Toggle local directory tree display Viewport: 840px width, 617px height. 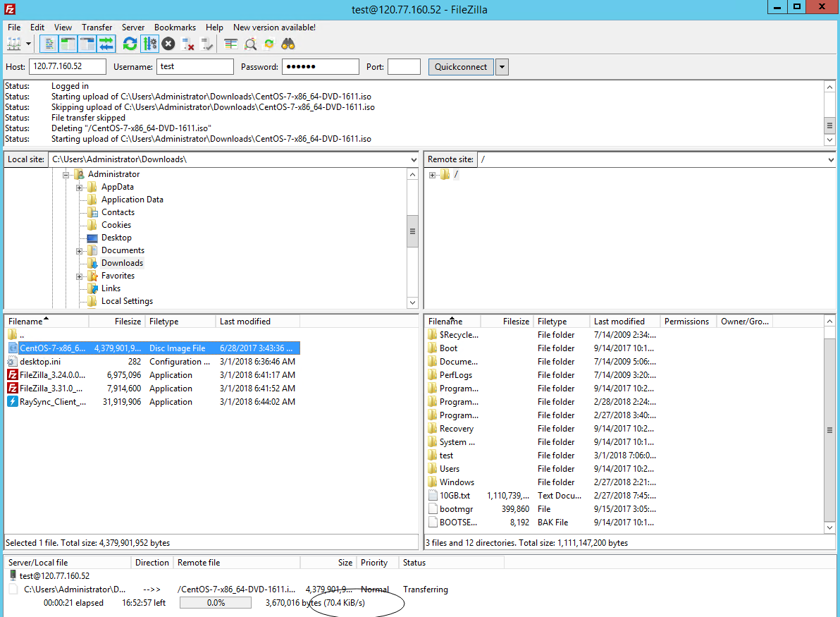(68, 44)
